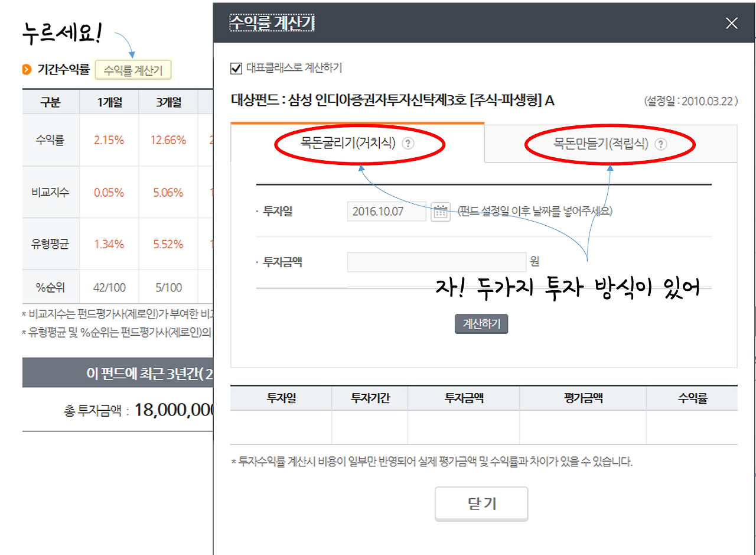Open the calendar picker beside 투자일
The image size is (756, 555).
coord(441,211)
